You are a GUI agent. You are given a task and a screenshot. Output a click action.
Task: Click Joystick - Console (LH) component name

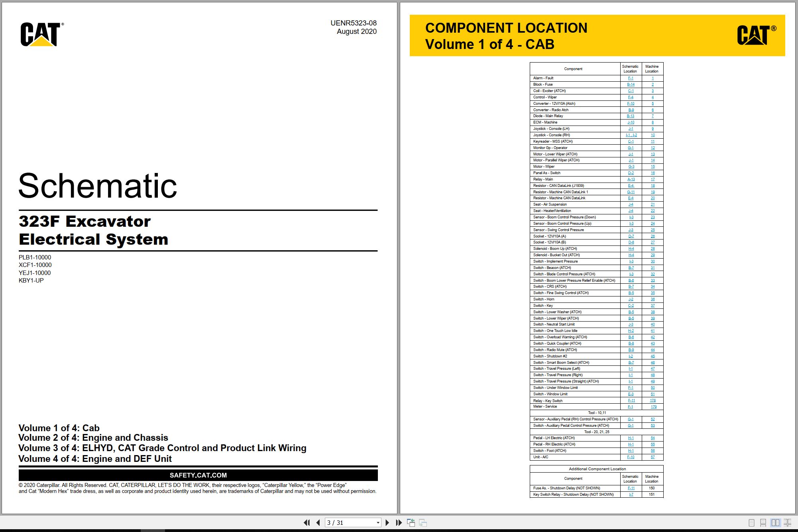pyautogui.click(x=551, y=129)
